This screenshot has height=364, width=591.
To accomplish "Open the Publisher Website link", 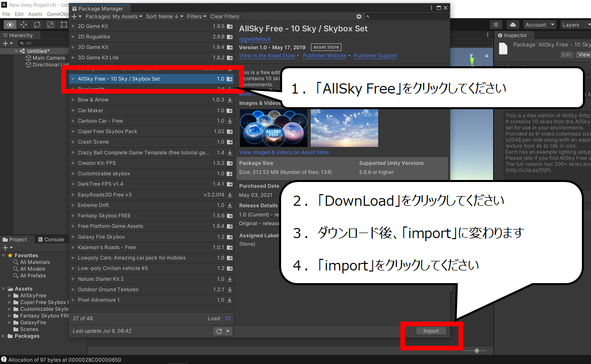I will click(325, 56).
